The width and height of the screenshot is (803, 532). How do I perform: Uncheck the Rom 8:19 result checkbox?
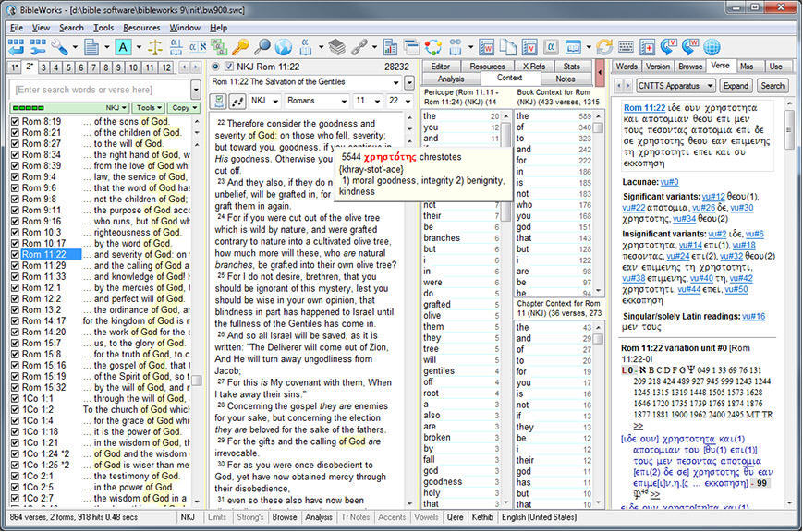click(14, 121)
